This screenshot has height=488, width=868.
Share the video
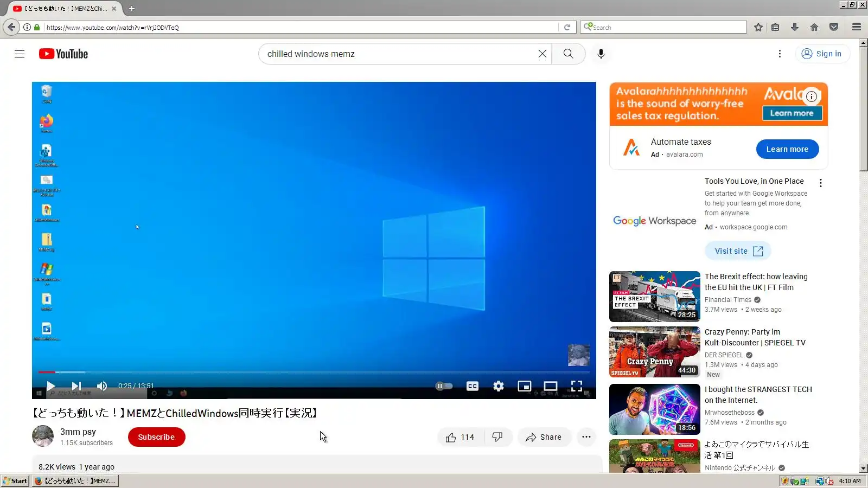(x=544, y=437)
